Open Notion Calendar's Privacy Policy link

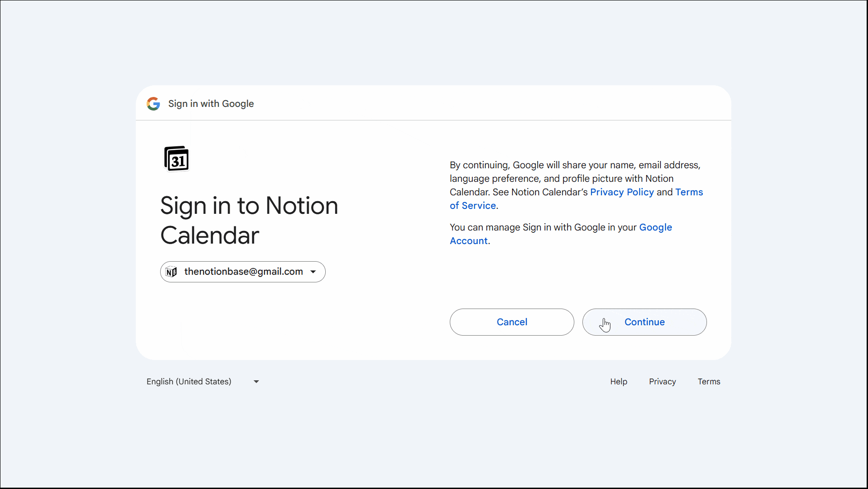pyautogui.click(x=622, y=192)
